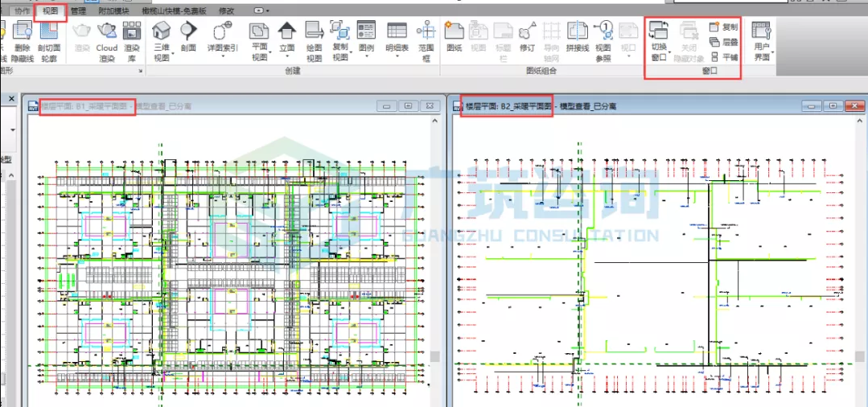The height and width of the screenshot is (407, 868).
Task: Click the 标题栏 title block tool
Action: pyautogui.click(x=504, y=42)
